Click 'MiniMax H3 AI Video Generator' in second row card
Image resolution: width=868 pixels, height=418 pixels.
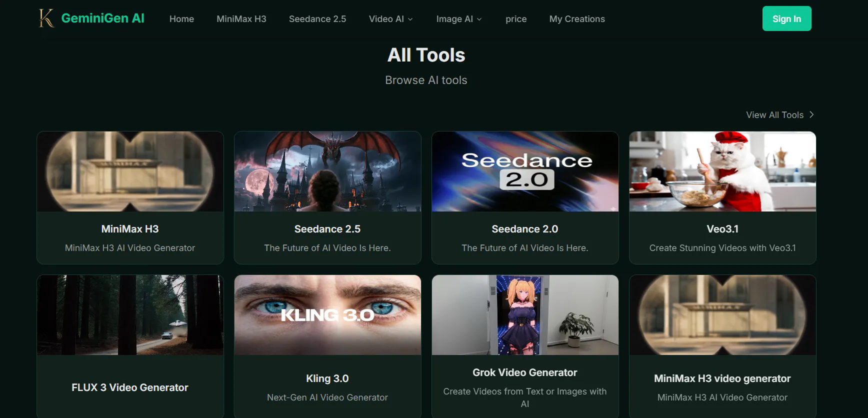point(722,397)
